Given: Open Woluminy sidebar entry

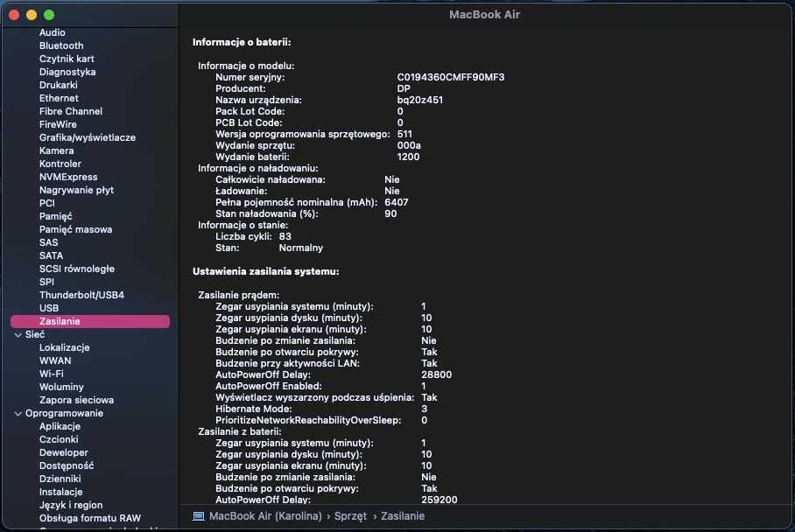Looking at the screenshot, I should [x=61, y=387].
